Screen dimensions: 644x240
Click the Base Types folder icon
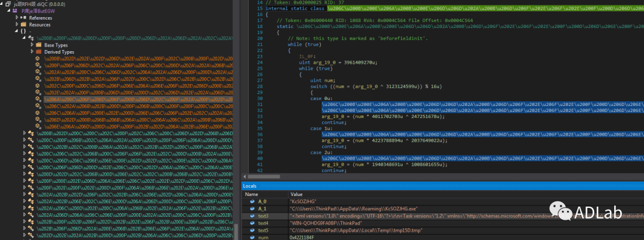click(x=39, y=45)
